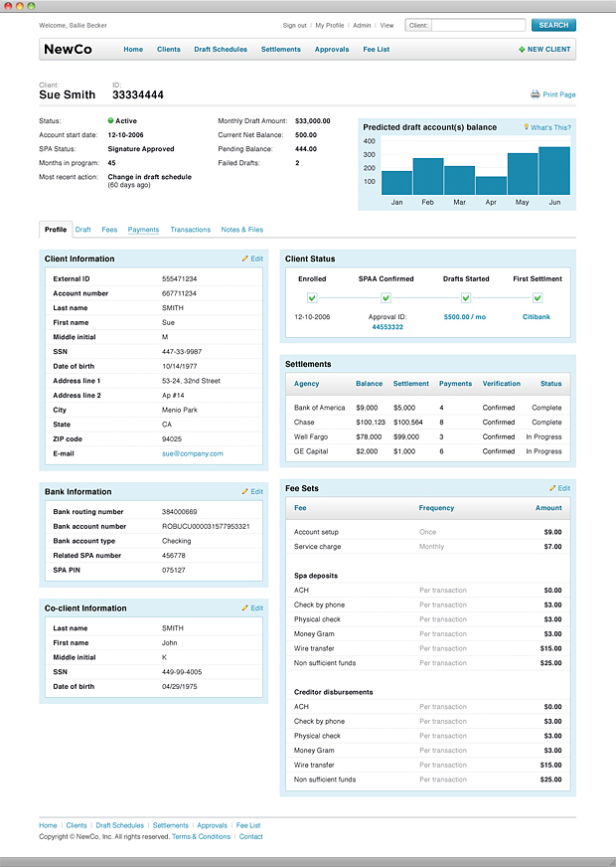This screenshot has width=616, height=867.
Task: Click the pencil icon in Bank Information
Action: tap(244, 491)
